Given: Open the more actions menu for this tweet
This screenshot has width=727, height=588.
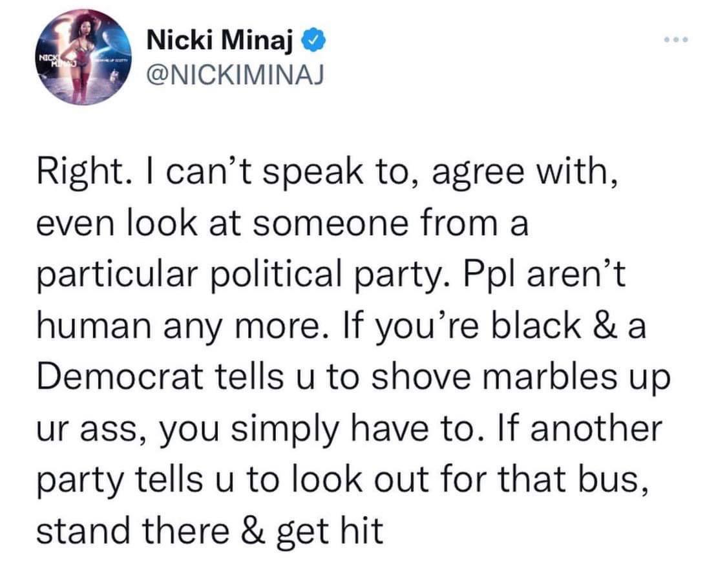Looking at the screenshot, I should click(675, 39).
